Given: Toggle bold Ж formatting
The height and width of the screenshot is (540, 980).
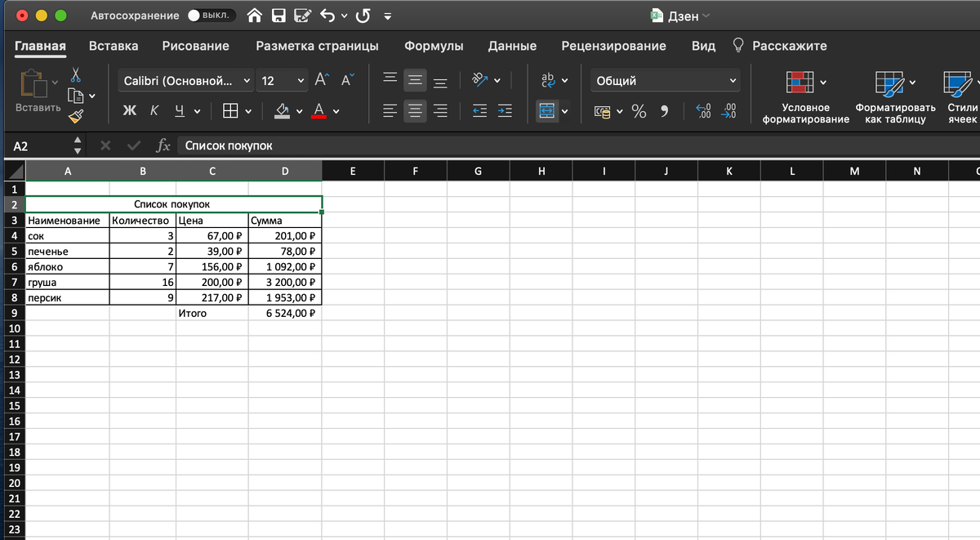Looking at the screenshot, I should click(x=129, y=111).
